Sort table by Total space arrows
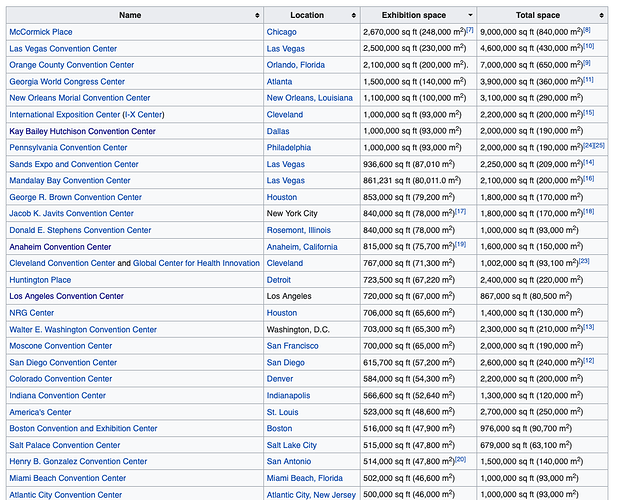Image resolution: width=621 pixels, height=500 pixels. tap(601, 15)
